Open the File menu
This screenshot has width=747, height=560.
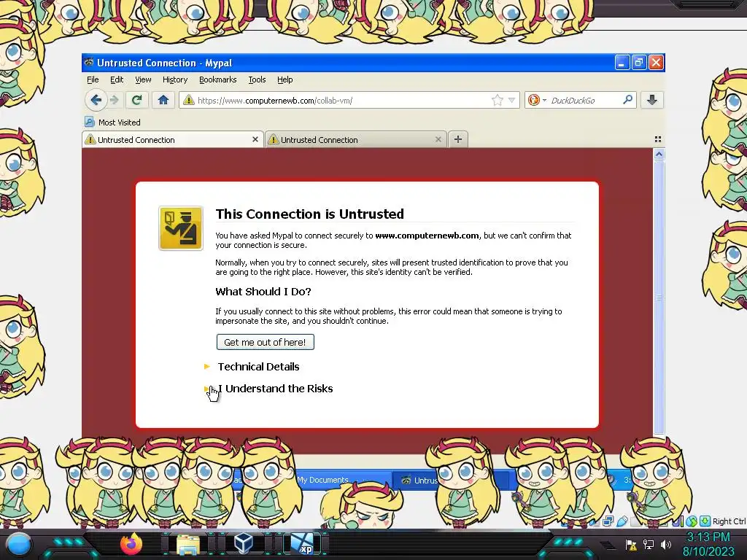pyautogui.click(x=93, y=79)
